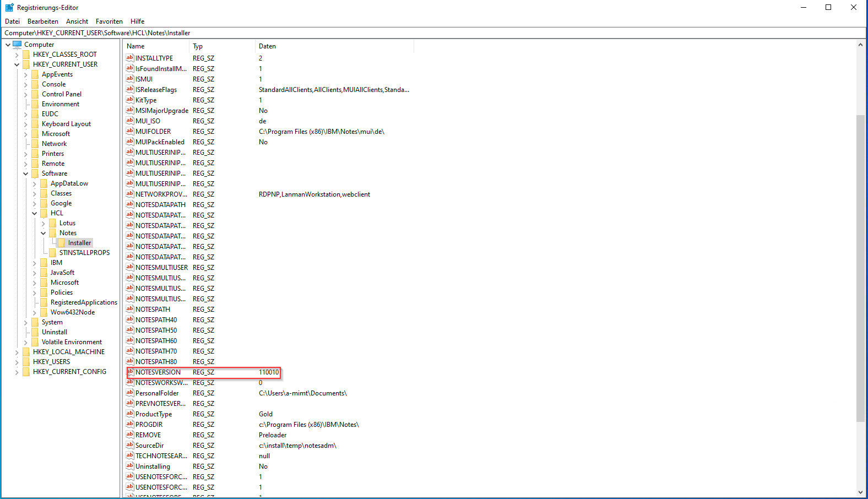Sort values by the Name column header

(x=156, y=46)
